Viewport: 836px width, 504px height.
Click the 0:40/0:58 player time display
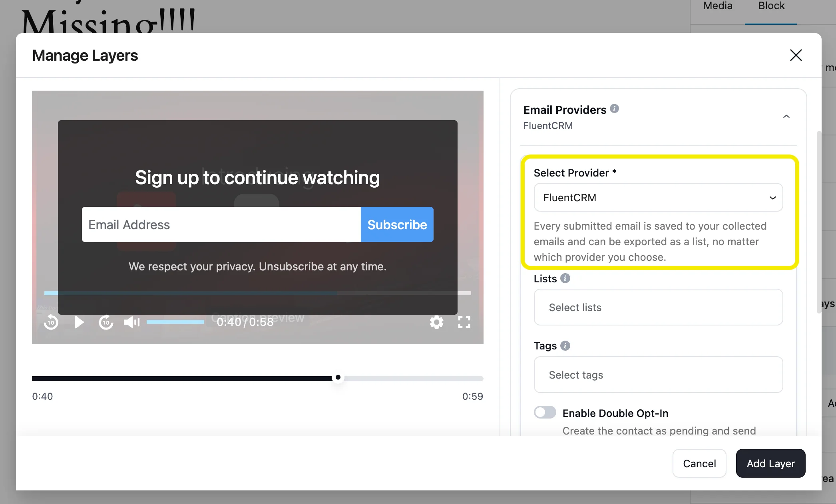(245, 322)
